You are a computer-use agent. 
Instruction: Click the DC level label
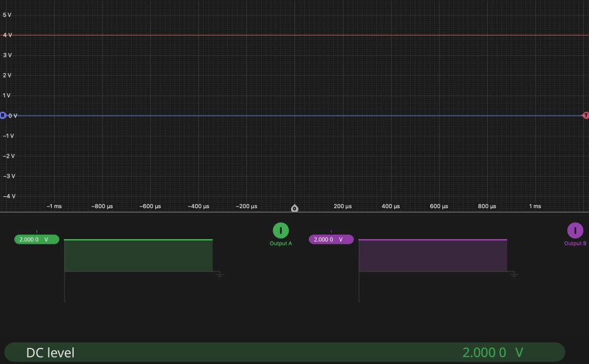[51, 352]
